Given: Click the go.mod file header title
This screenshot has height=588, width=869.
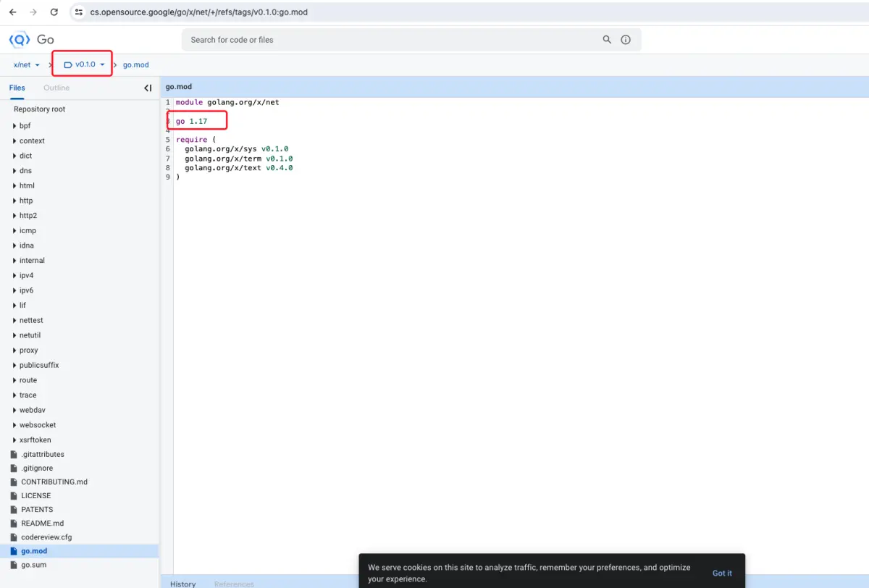Looking at the screenshot, I should [x=179, y=87].
